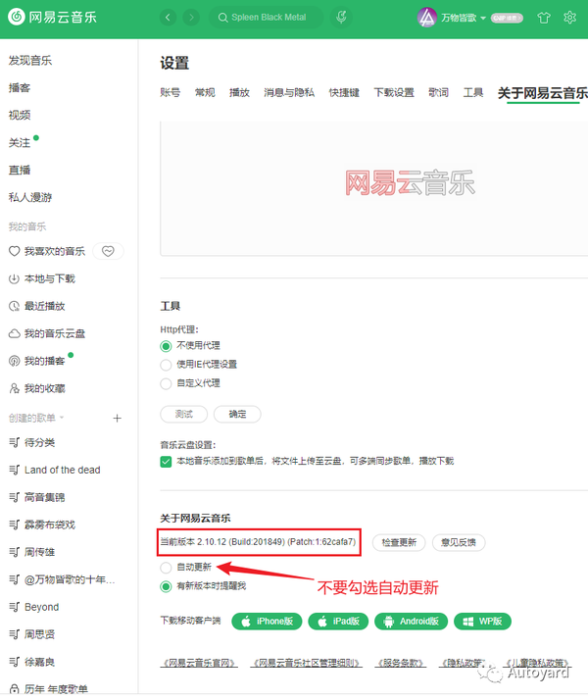
Task: Open 私人漫游 in the sidebar
Action: [30, 197]
